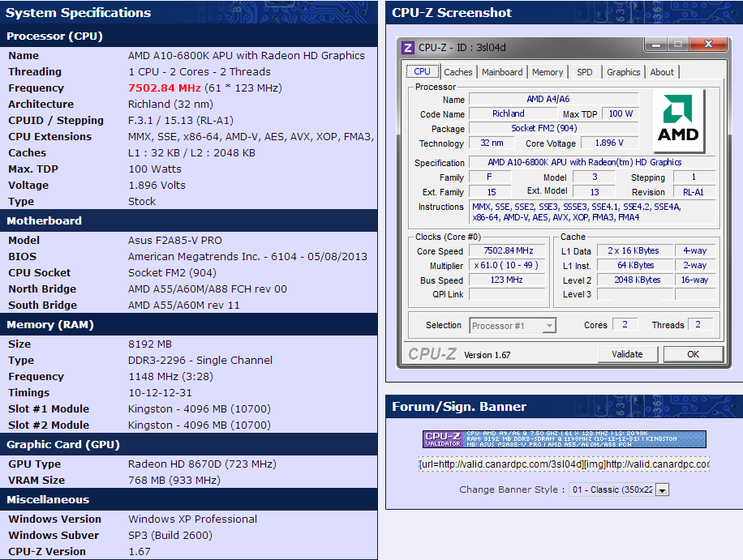Maximize the CPU-Z window
743x560 pixels.
679,45
